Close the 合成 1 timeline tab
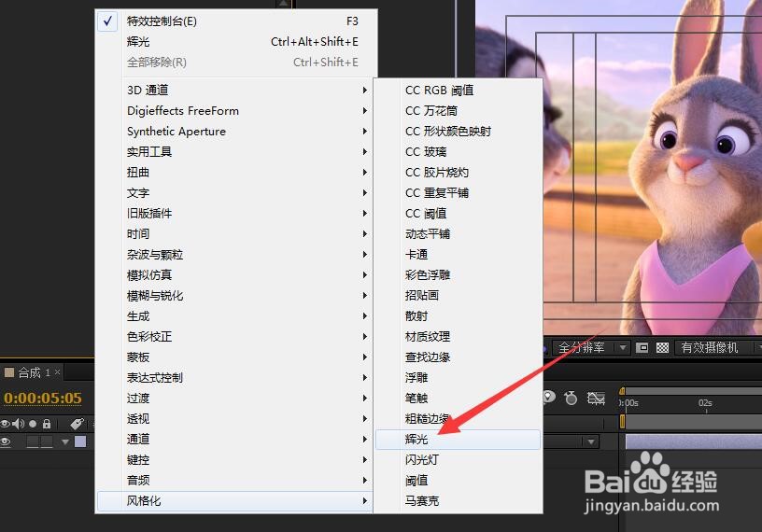The height and width of the screenshot is (532, 762). point(57,372)
